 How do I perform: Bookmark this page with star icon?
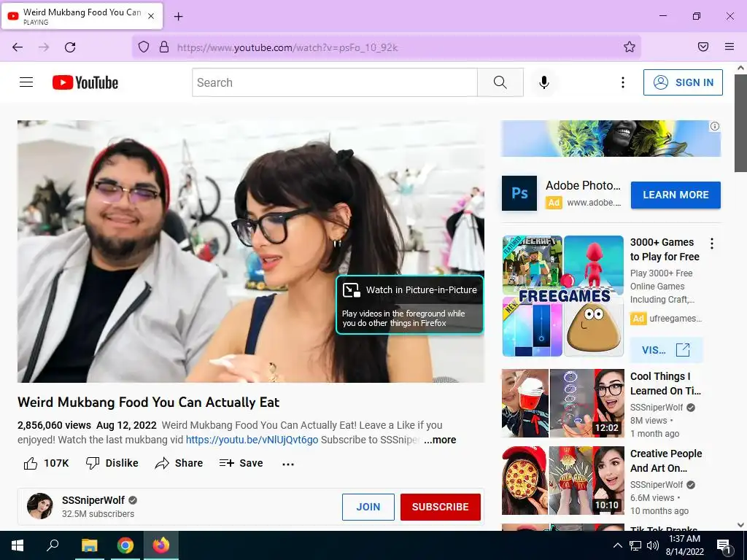tap(630, 47)
